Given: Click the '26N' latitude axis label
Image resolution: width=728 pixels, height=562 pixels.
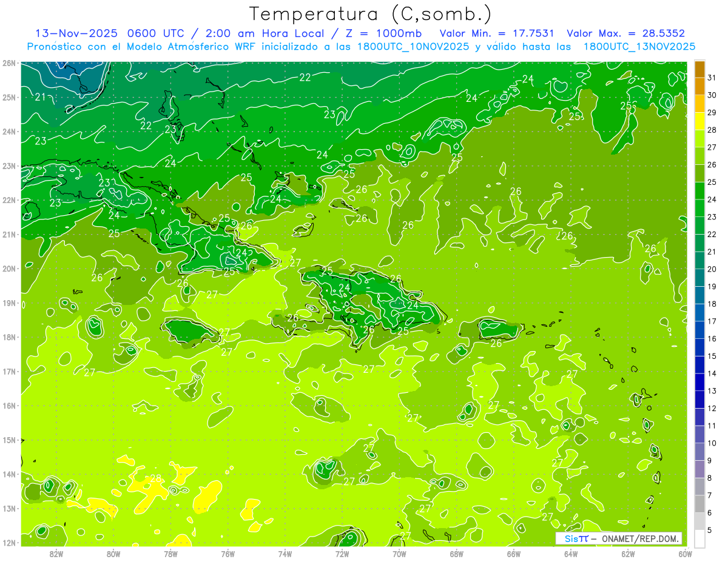Looking at the screenshot, I should tap(9, 63).
